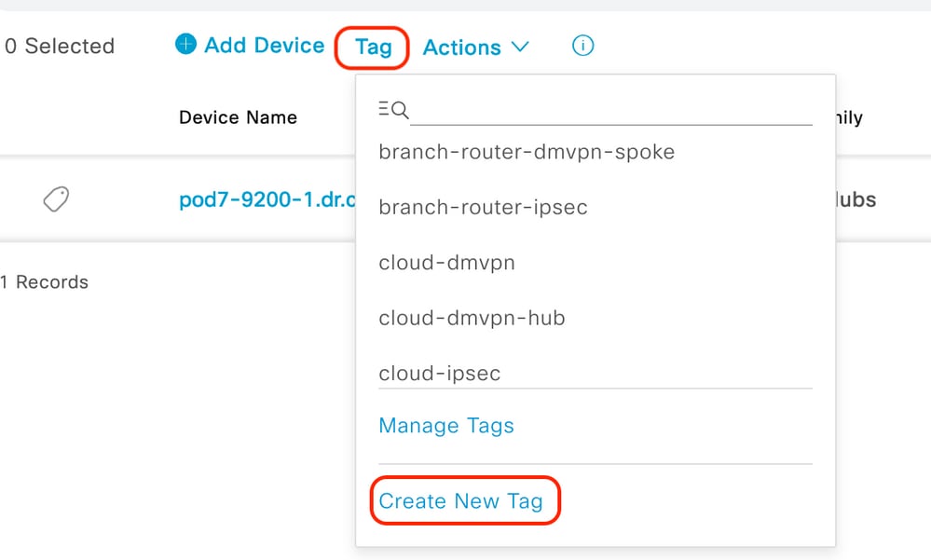
Task: Focus the tag search input field
Action: 611,111
